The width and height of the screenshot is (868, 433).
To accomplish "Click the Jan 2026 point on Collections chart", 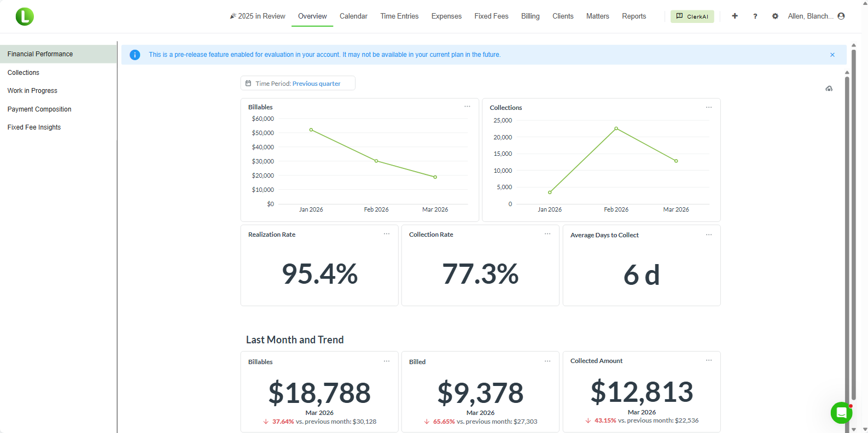I will 550,192.
